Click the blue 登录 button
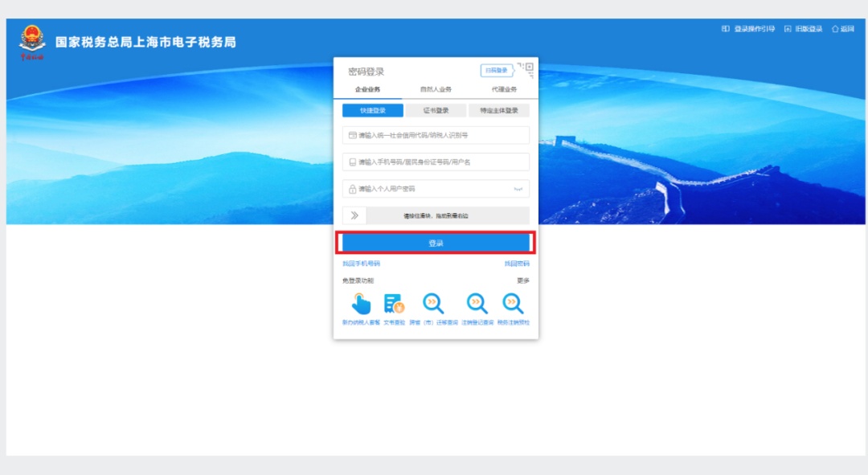868x475 pixels. coord(436,243)
